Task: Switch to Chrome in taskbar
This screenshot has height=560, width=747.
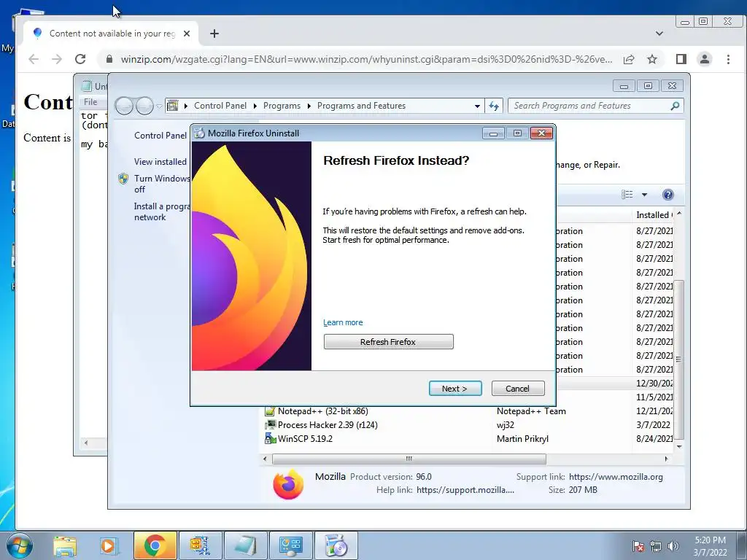Action: 155,545
